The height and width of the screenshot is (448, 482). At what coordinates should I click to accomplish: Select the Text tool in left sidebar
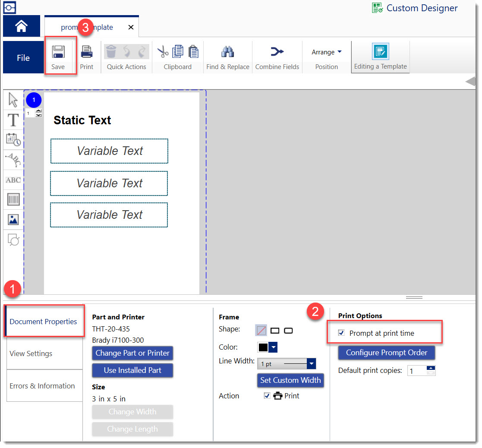point(13,120)
